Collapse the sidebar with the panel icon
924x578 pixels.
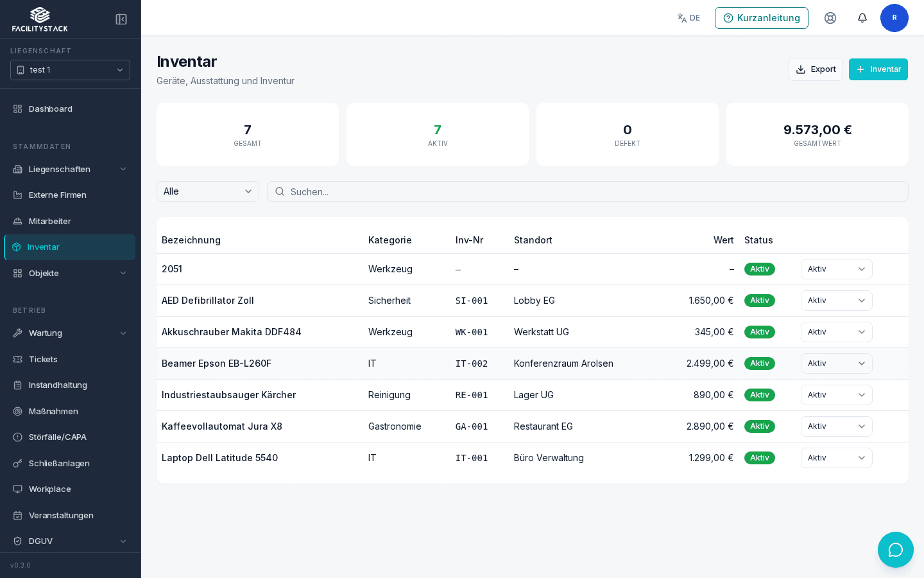click(x=121, y=19)
